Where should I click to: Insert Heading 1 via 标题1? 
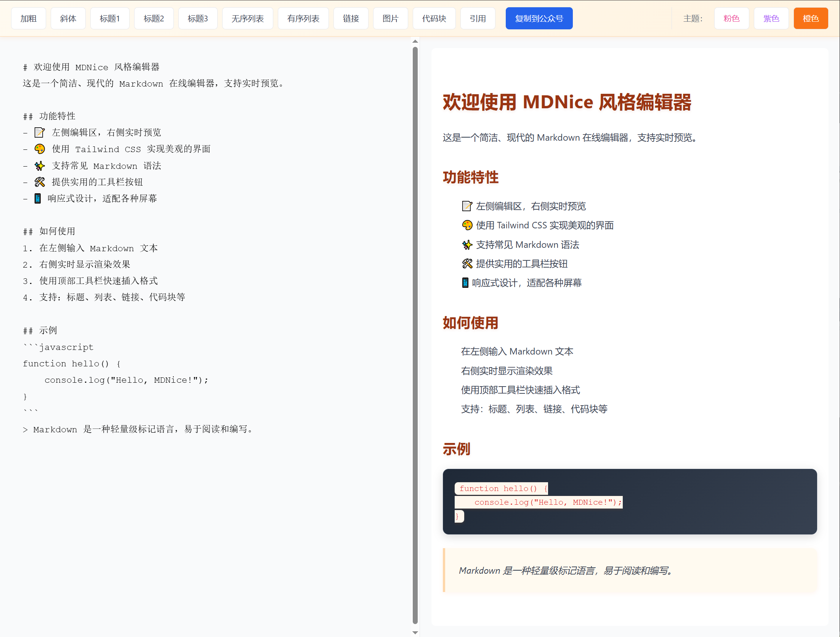coord(109,18)
